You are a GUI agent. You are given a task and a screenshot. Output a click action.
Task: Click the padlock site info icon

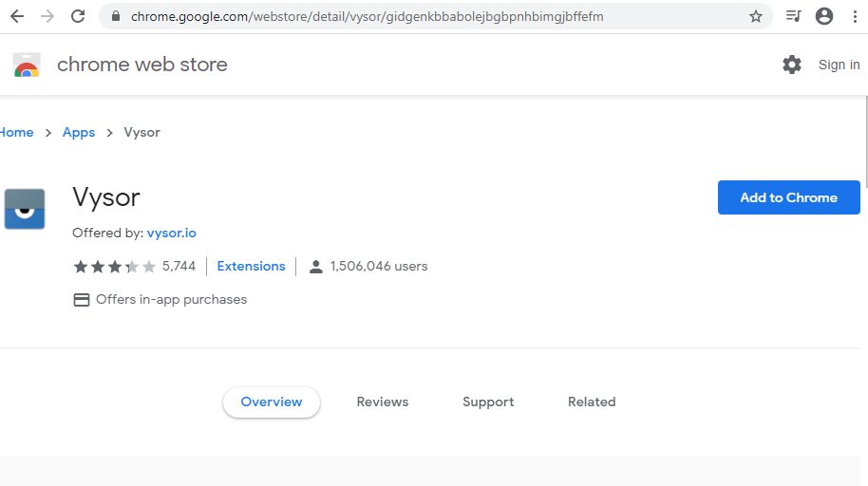[116, 16]
